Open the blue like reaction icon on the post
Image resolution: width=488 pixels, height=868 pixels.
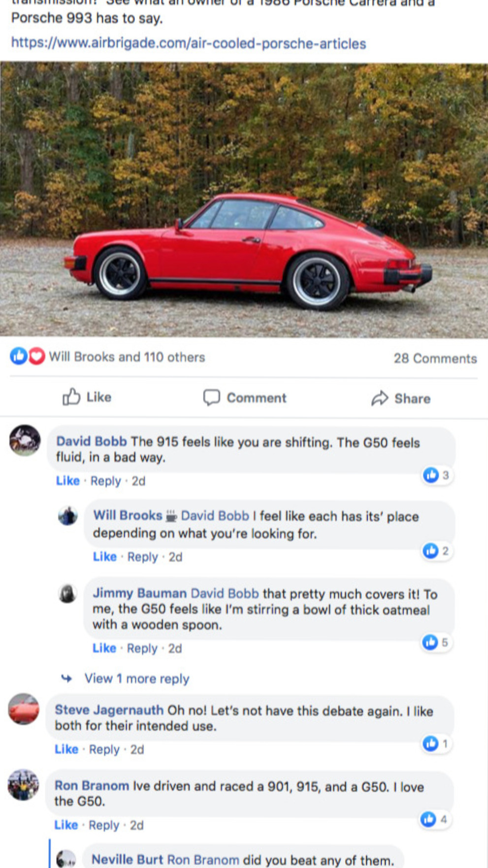point(19,356)
